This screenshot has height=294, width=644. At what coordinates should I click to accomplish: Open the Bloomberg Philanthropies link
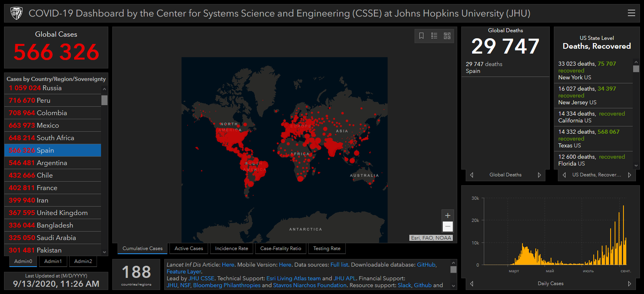tap(227, 285)
